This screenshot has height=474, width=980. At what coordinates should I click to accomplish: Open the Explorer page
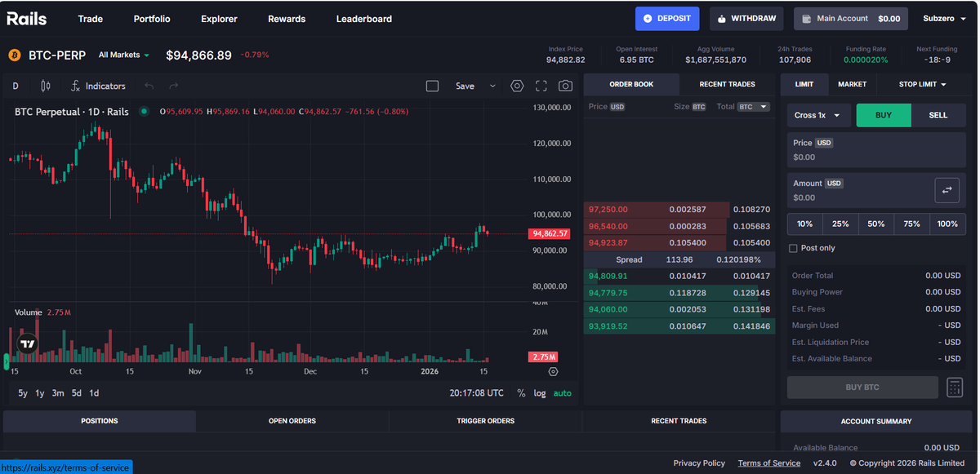(x=219, y=19)
